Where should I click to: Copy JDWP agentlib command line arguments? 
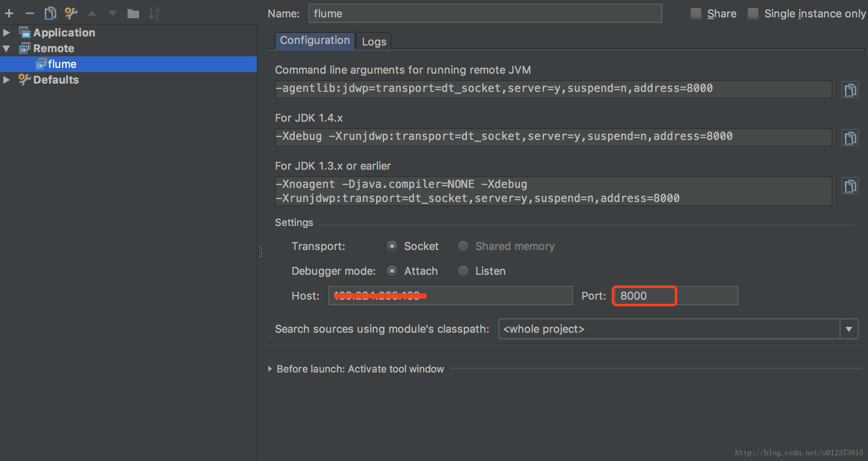[850, 90]
